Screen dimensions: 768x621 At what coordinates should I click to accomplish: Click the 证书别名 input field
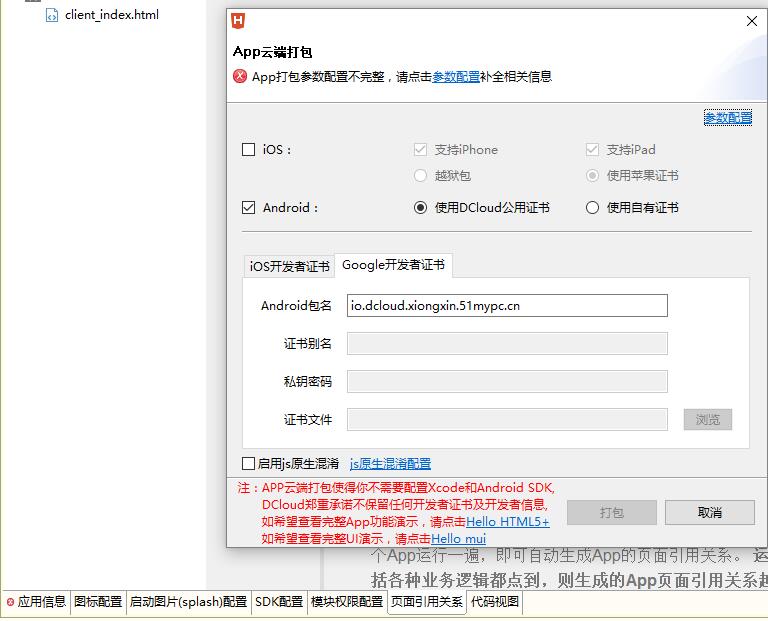507,343
